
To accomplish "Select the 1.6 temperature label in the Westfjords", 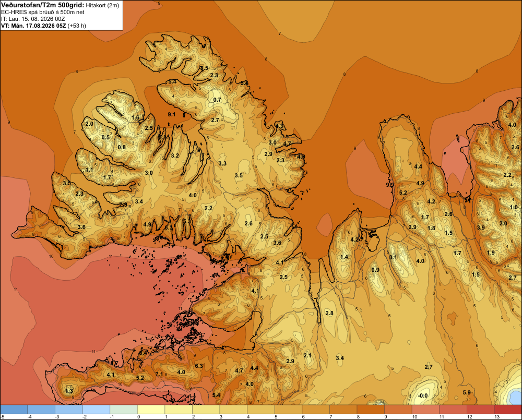I will pyautogui.click(x=135, y=117).
